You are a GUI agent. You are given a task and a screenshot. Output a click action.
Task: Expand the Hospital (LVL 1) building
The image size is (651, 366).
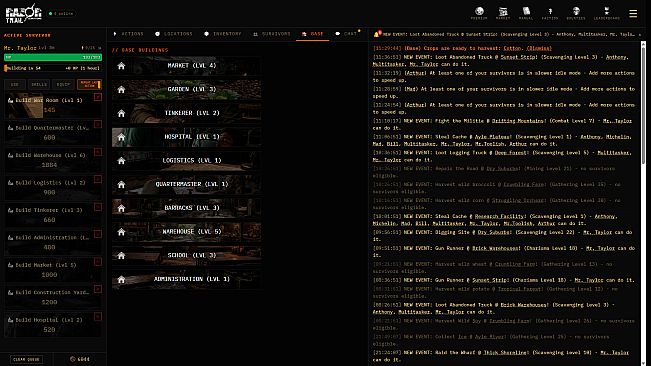pyautogui.click(x=186, y=137)
